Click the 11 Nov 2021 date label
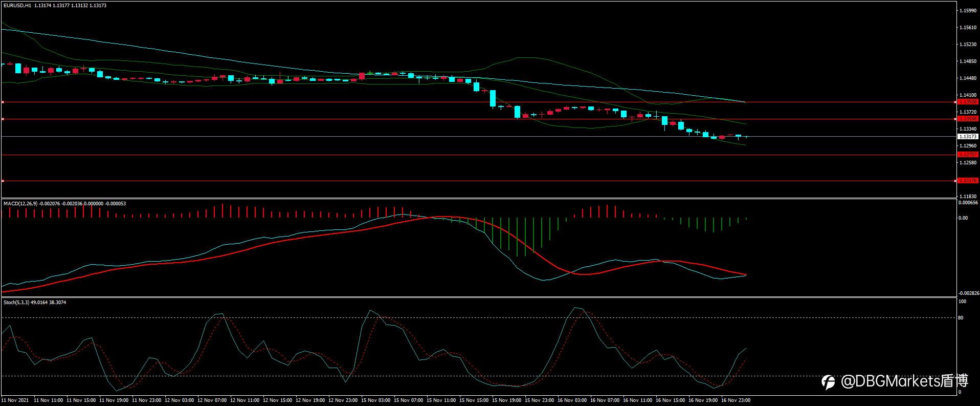 tap(15, 400)
